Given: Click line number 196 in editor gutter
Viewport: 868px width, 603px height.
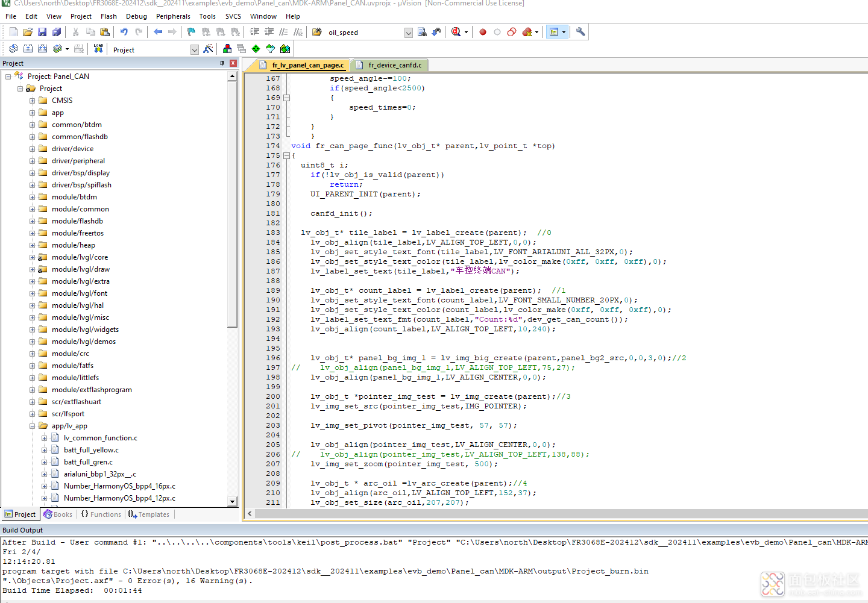Looking at the screenshot, I should click(273, 358).
